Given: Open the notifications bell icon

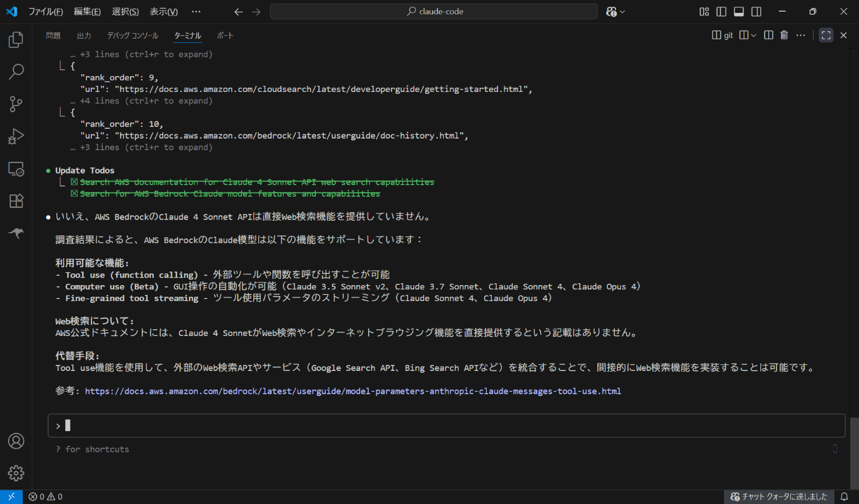Looking at the screenshot, I should coord(844,497).
